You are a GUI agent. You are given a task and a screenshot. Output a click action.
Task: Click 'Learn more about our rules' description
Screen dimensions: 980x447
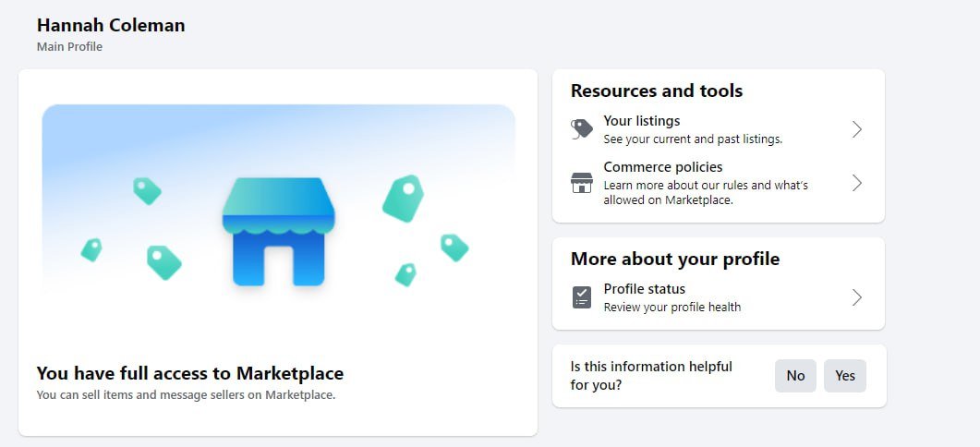tap(706, 193)
